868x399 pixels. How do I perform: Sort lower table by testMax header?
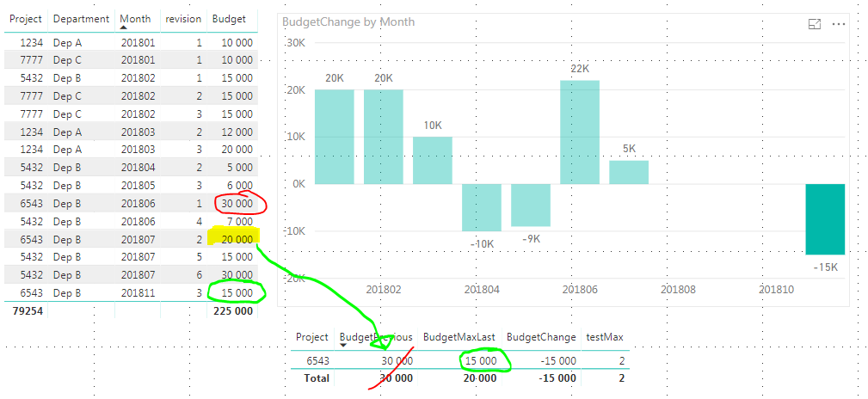[x=605, y=337]
